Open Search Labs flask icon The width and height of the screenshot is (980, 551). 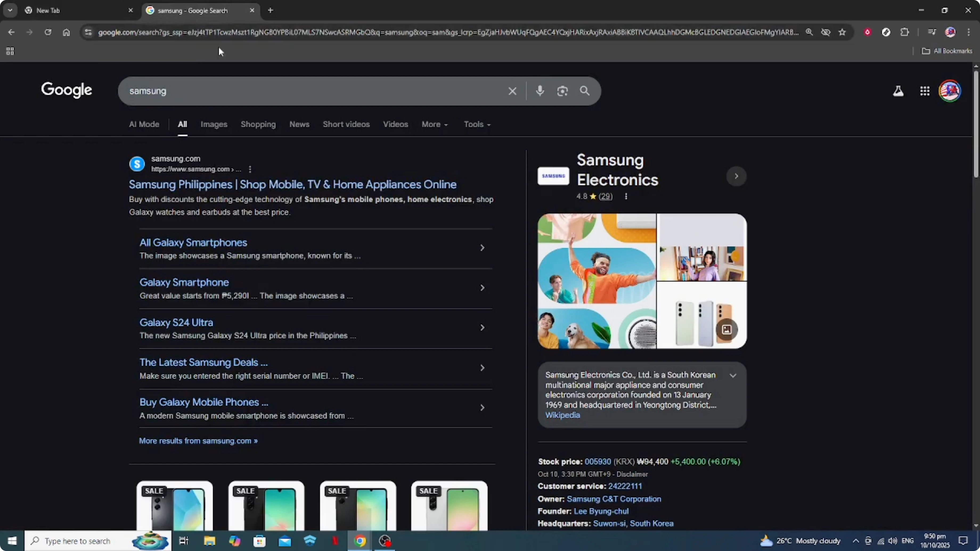click(898, 91)
